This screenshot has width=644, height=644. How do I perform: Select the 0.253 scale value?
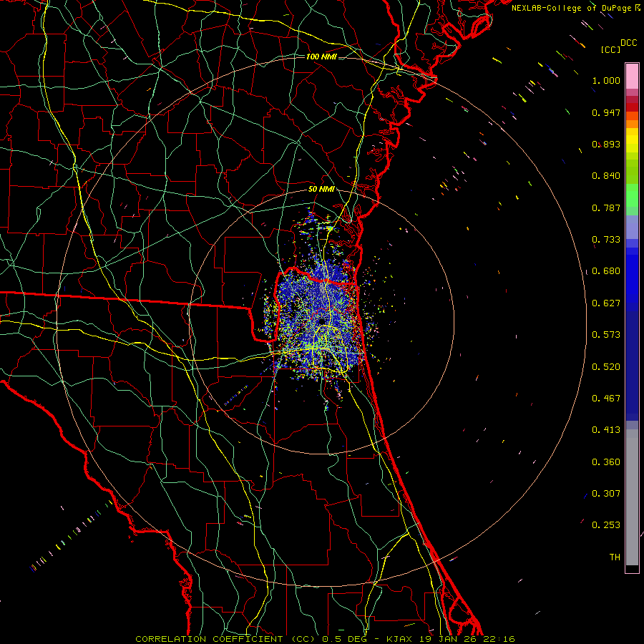[x=606, y=525]
